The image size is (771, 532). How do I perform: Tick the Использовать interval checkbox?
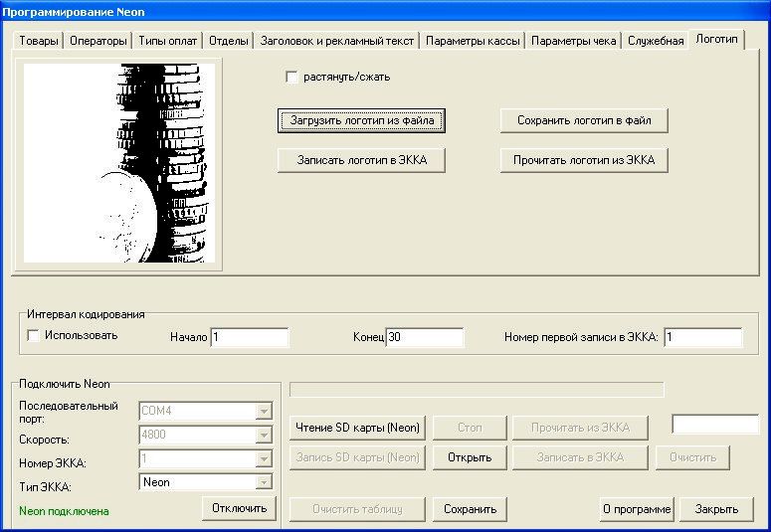point(34,336)
